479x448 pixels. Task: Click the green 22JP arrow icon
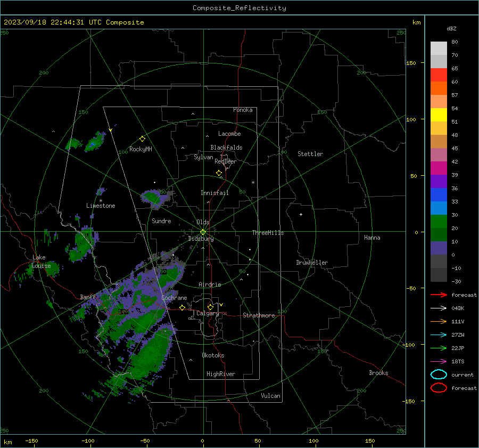pos(439,348)
